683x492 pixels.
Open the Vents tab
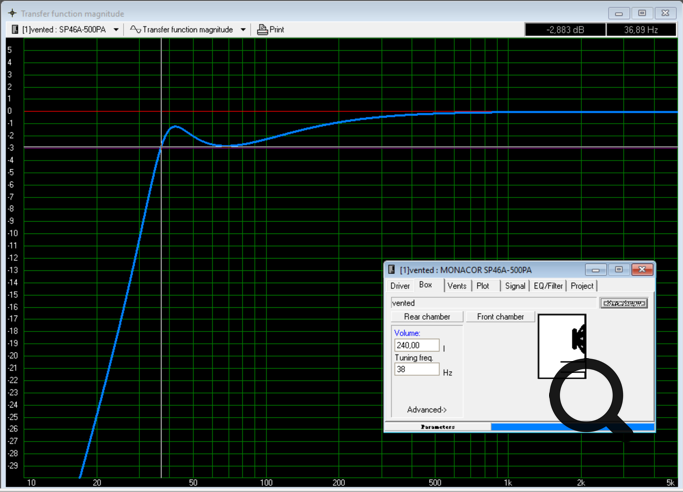pos(456,286)
